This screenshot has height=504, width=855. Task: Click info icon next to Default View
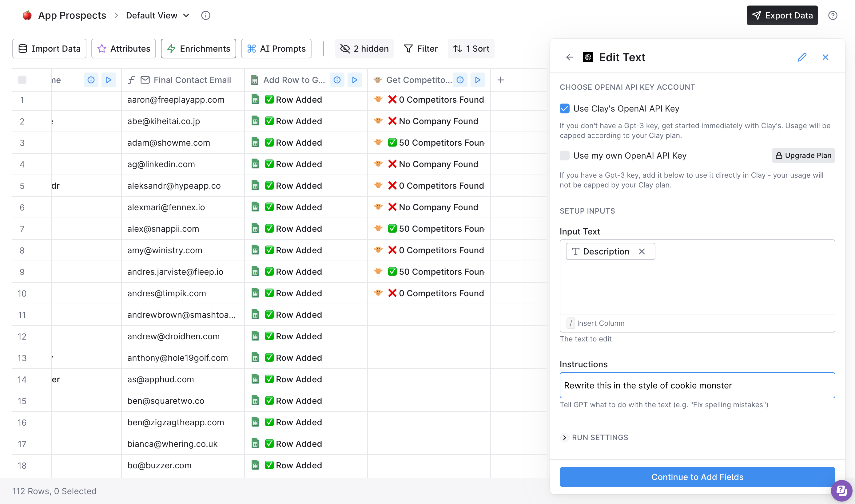click(205, 15)
